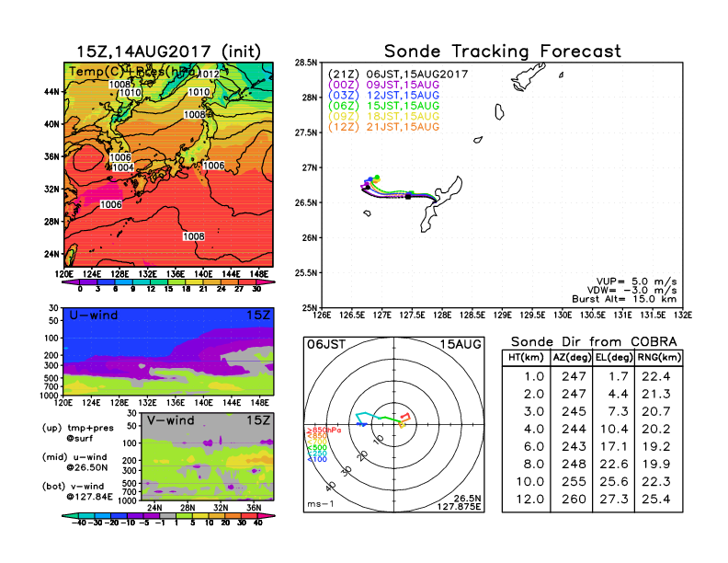Open the U-wind cross-section panel
This screenshot has width=728, height=563.
(168, 351)
